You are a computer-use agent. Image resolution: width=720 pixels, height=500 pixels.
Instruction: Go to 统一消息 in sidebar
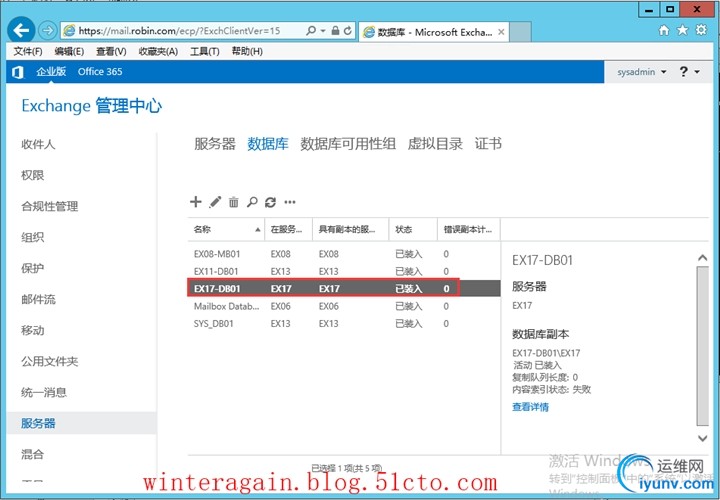(44, 392)
